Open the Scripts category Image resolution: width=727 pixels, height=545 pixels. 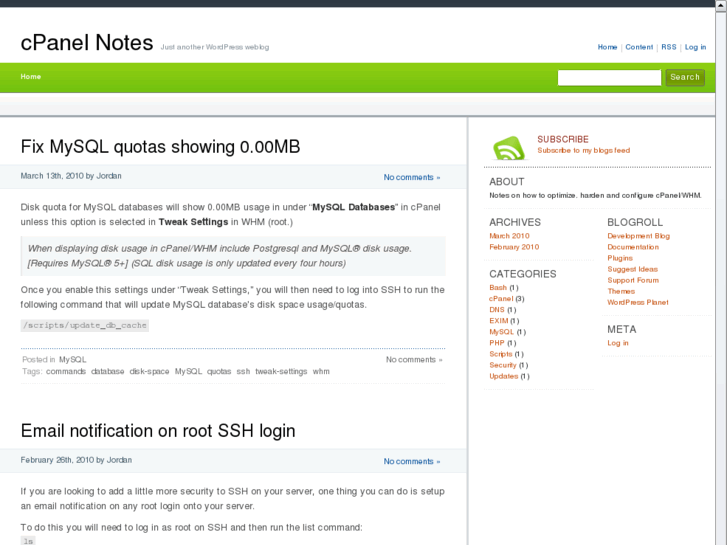[501, 354]
